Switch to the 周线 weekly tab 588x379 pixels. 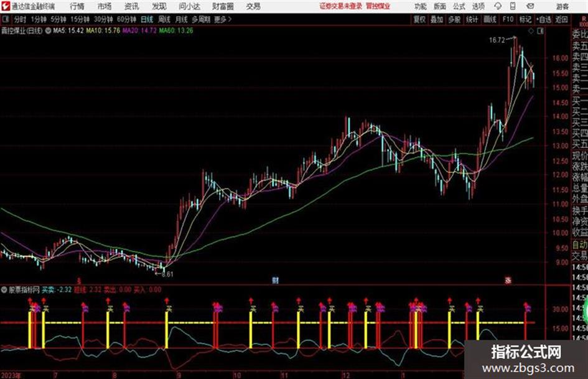click(x=164, y=19)
